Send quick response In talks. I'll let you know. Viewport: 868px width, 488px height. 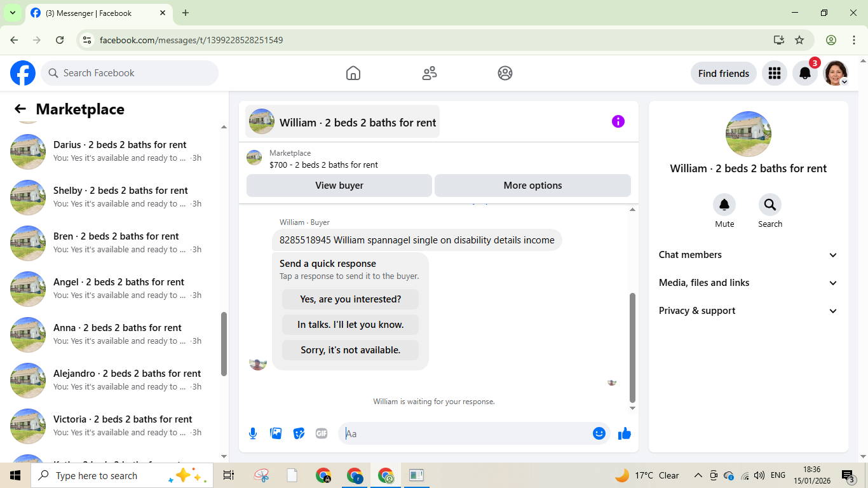click(x=351, y=325)
